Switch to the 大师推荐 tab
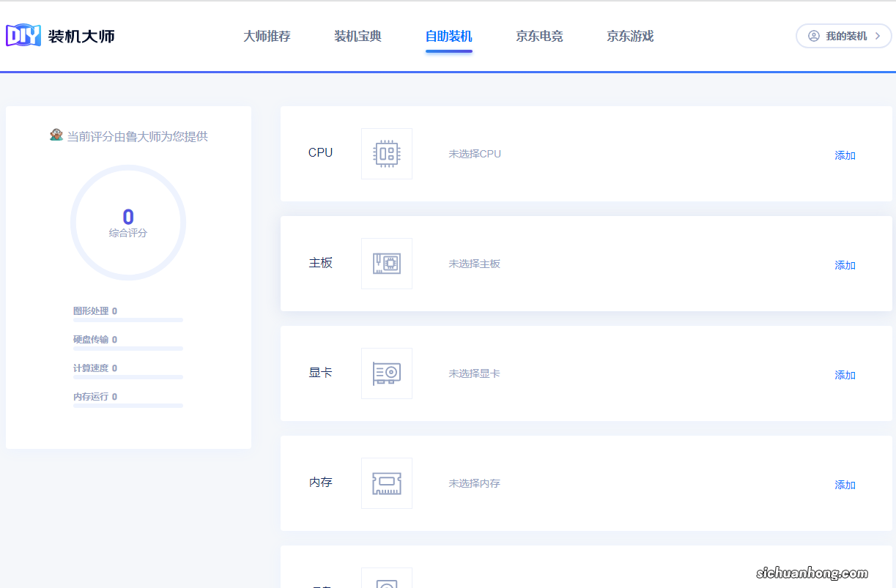The height and width of the screenshot is (588, 896). (x=266, y=35)
